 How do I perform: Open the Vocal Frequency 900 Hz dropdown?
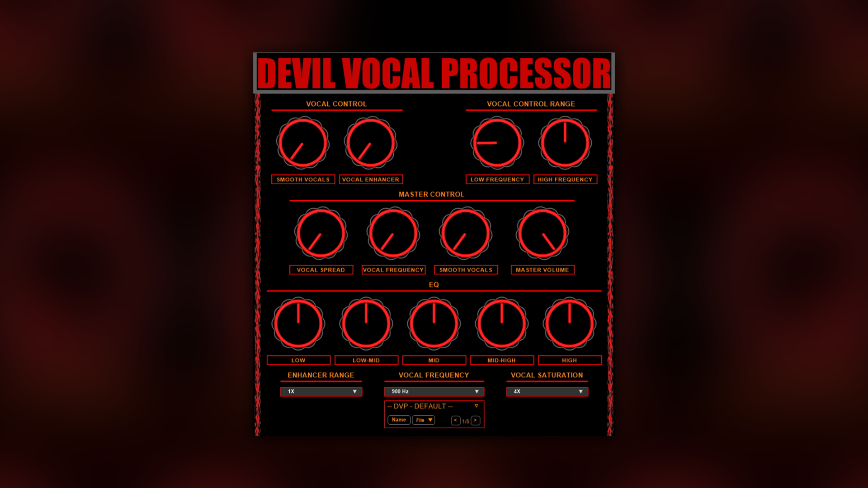pos(434,391)
